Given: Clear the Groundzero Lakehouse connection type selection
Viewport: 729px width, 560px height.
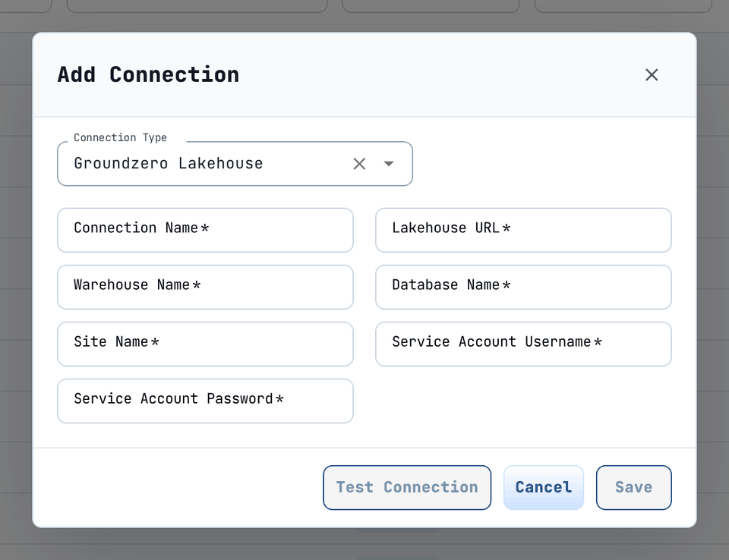Looking at the screenshot, I should coord(359,164).
